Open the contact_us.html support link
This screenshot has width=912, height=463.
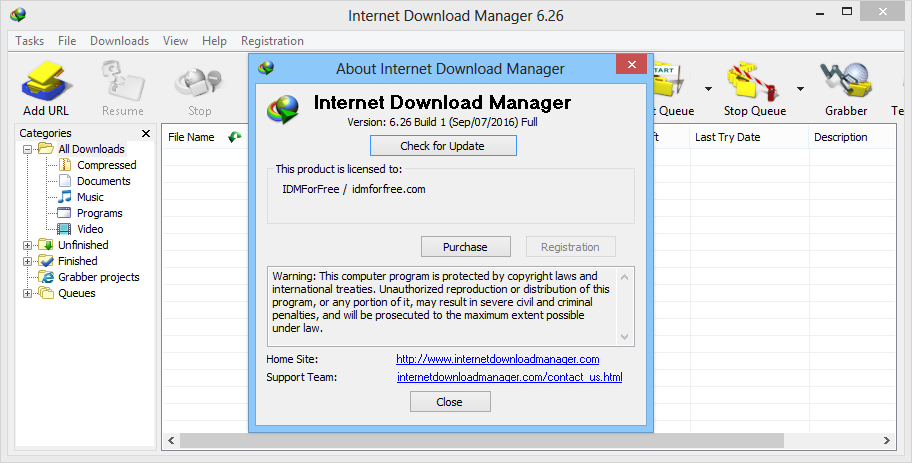(510, 377)
